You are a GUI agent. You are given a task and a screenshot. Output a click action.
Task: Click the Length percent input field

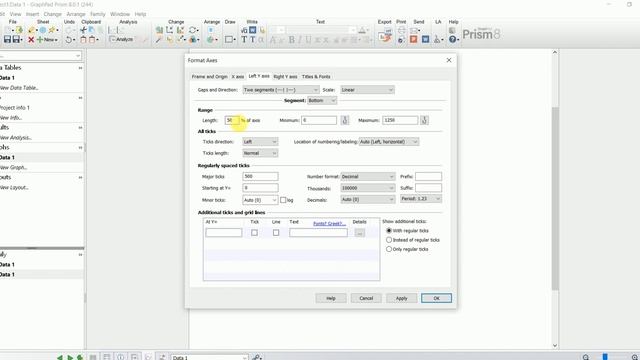[x=232, y=120]
